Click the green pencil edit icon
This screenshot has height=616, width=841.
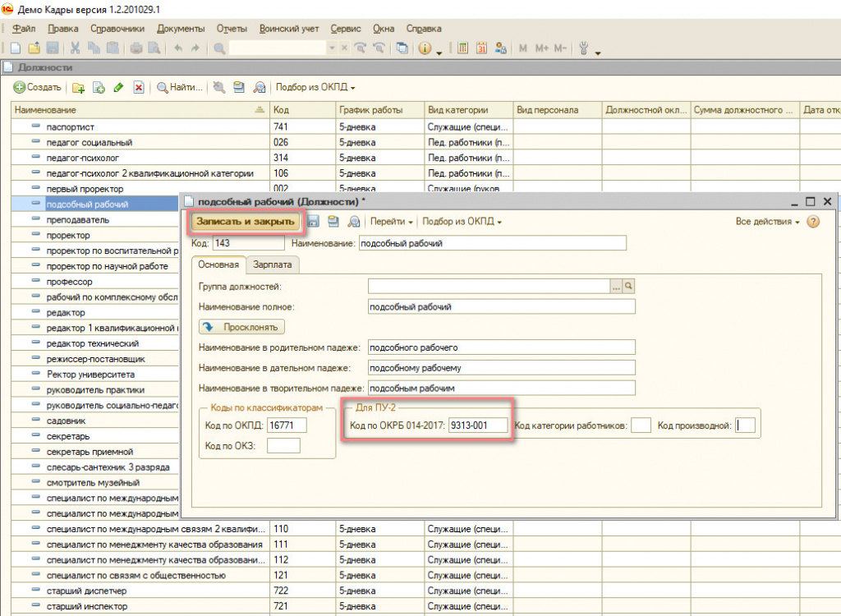pos(118,87)
